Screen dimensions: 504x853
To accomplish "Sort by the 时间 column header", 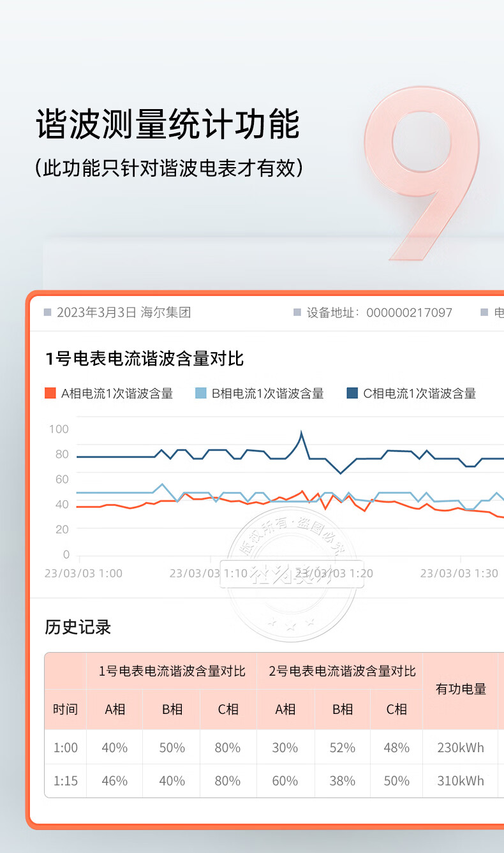I will coord(65,709).
